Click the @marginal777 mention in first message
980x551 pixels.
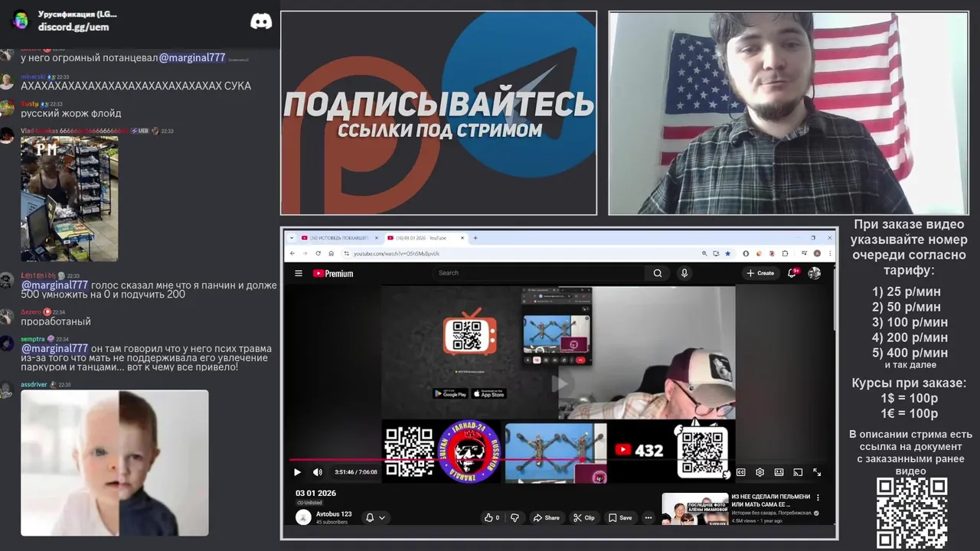click(x=192, y=58)
